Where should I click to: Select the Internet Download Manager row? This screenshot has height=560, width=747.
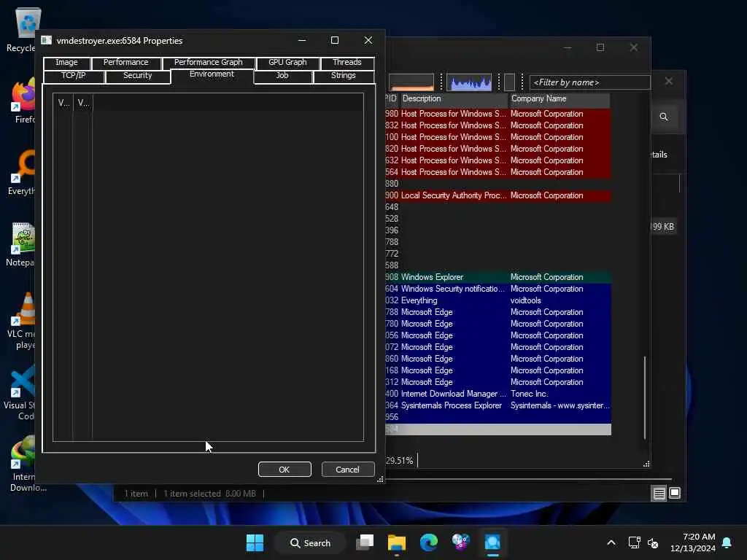pos(498,394)
